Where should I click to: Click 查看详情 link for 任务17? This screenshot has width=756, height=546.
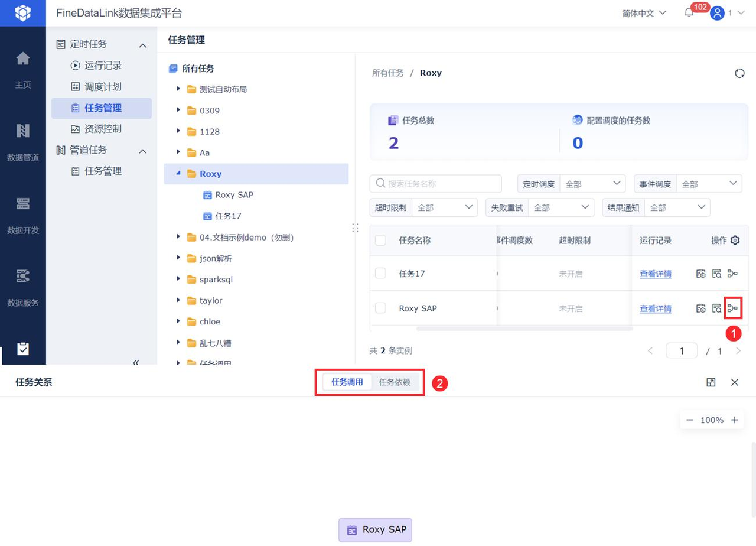click(656, 274)
